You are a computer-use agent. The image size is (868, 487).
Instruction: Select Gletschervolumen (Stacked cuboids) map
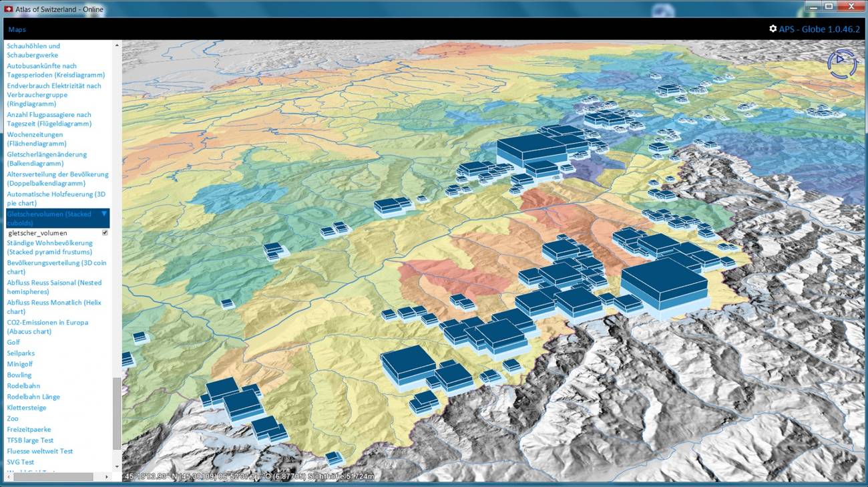(57, 218)
